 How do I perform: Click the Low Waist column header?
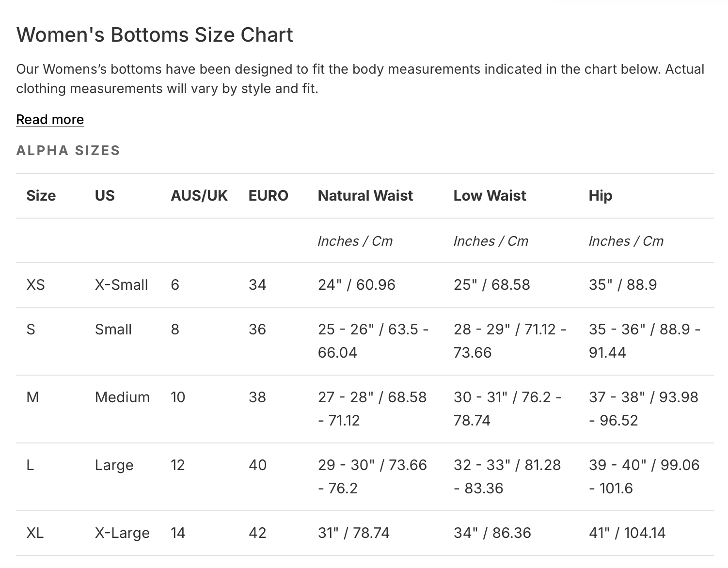(x=490, y=196)
